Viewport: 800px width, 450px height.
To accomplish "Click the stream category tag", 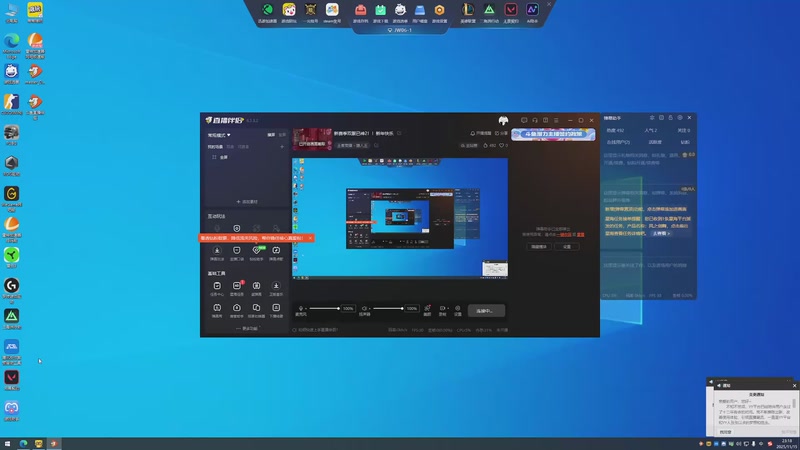I will [353, 146].
